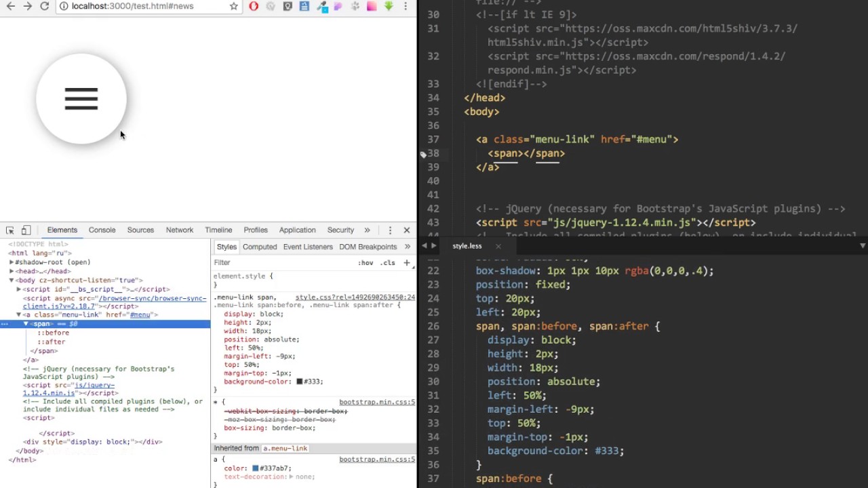Viewport: 868px width, 488px height.
Task: Reload the localhost page
Action: pos(45,6)
